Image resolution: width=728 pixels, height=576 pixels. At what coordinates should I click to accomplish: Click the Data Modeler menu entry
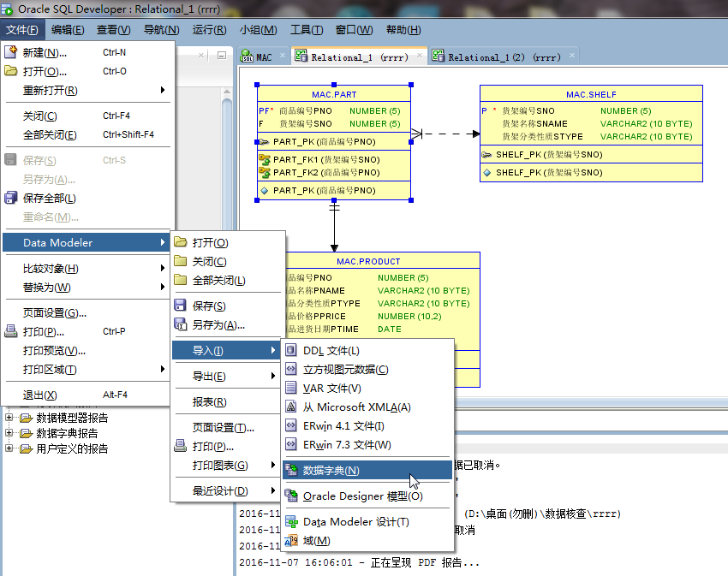88,242
